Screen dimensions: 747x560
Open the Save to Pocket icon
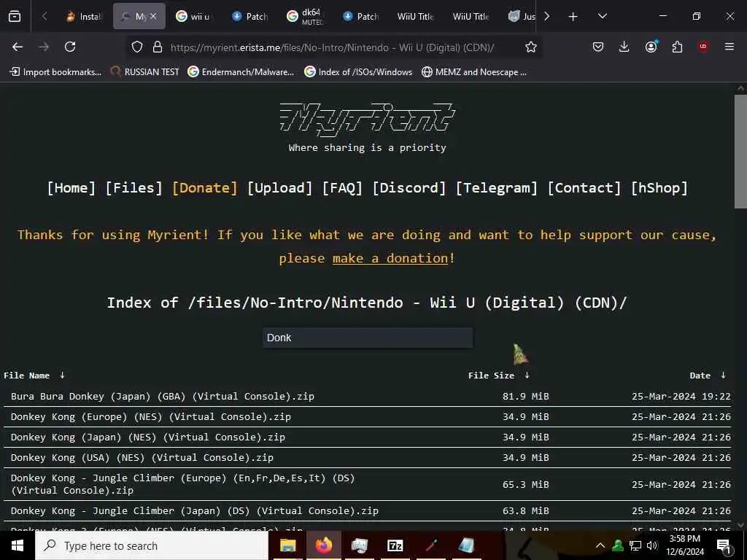tap(598, 47)
